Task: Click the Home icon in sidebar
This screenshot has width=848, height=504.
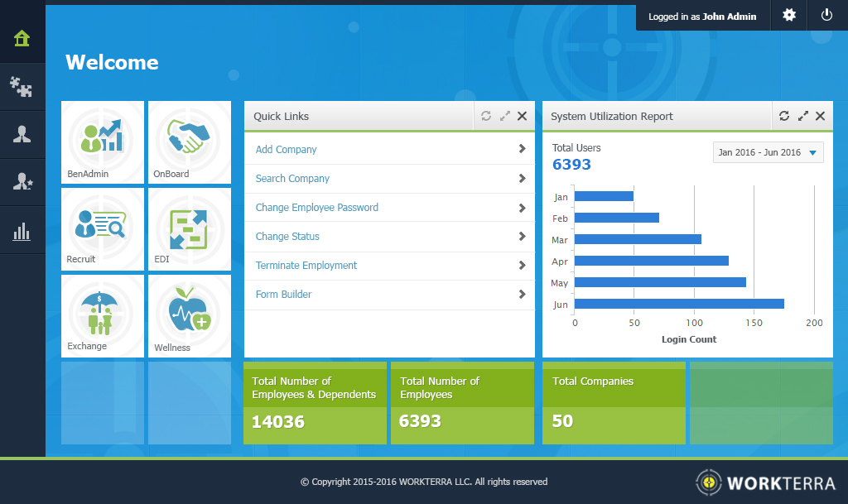Action: pos(22,39)
